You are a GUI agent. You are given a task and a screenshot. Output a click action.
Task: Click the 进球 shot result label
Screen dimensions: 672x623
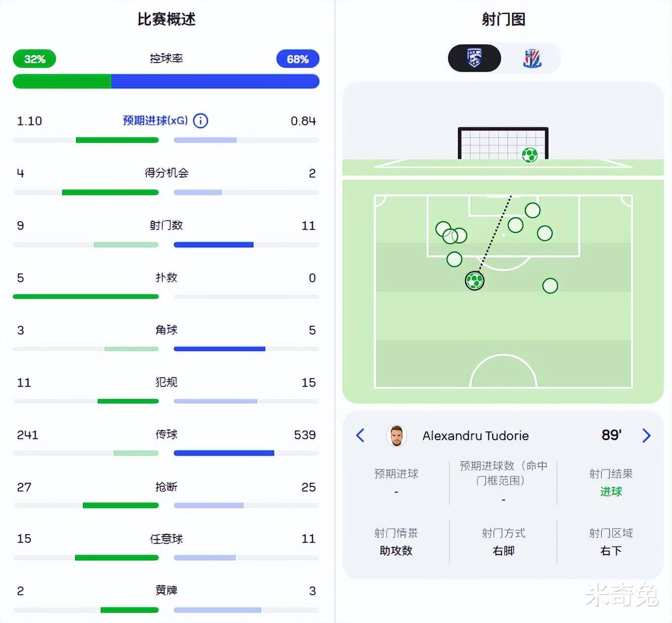[611, 491]
